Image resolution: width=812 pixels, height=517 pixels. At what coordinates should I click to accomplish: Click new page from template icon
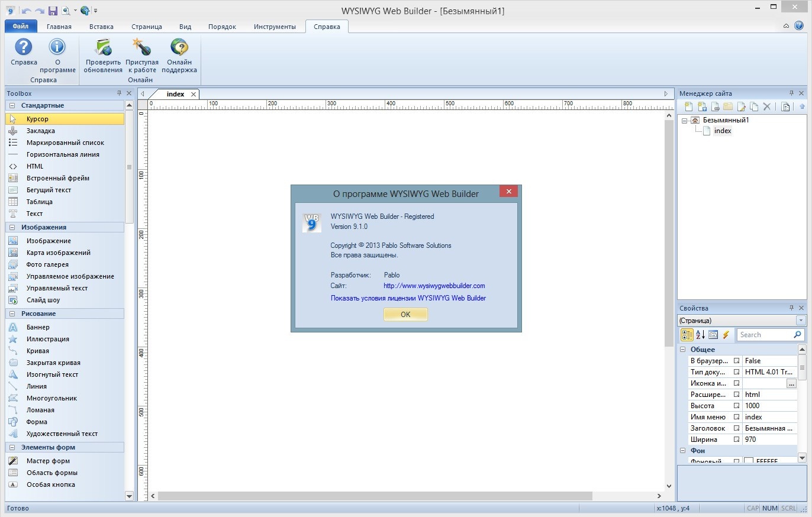coord(702,106)
